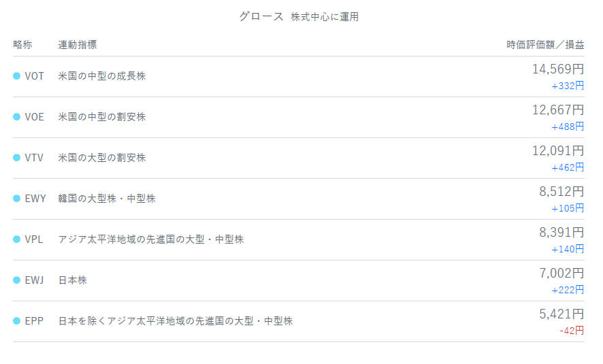
Task: Click the 14,569円 valuation amount
Action: pyautogui.click(x=557, y=69)
